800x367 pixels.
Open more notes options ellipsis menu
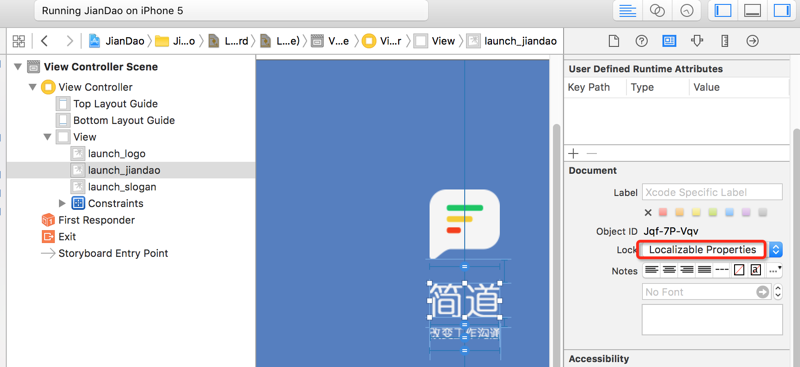coord(774,270)
